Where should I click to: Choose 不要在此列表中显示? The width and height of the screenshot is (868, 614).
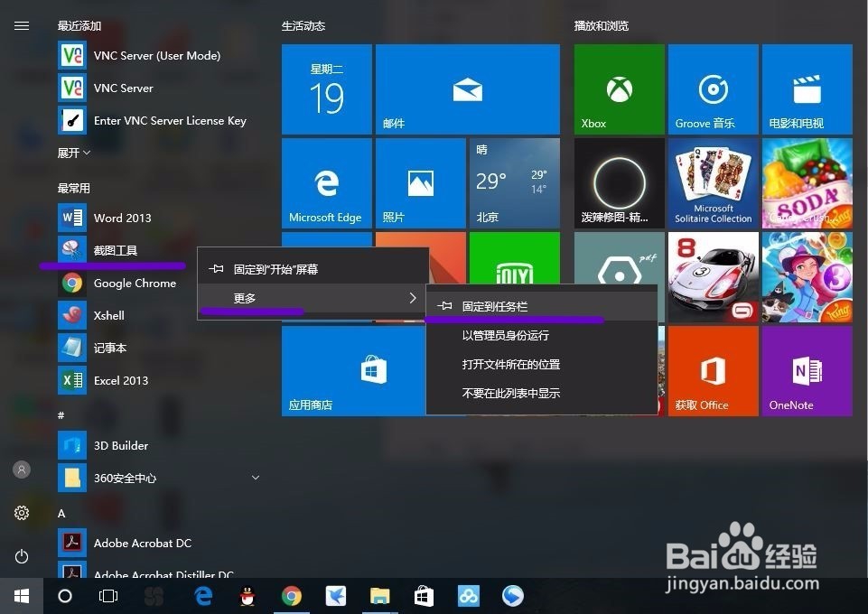pos(541,394)
